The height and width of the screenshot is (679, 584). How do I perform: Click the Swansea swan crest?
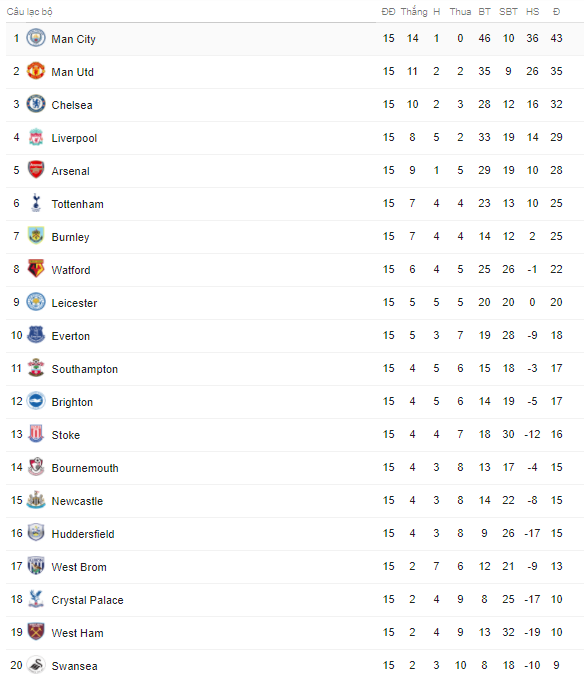coord(36,665)
